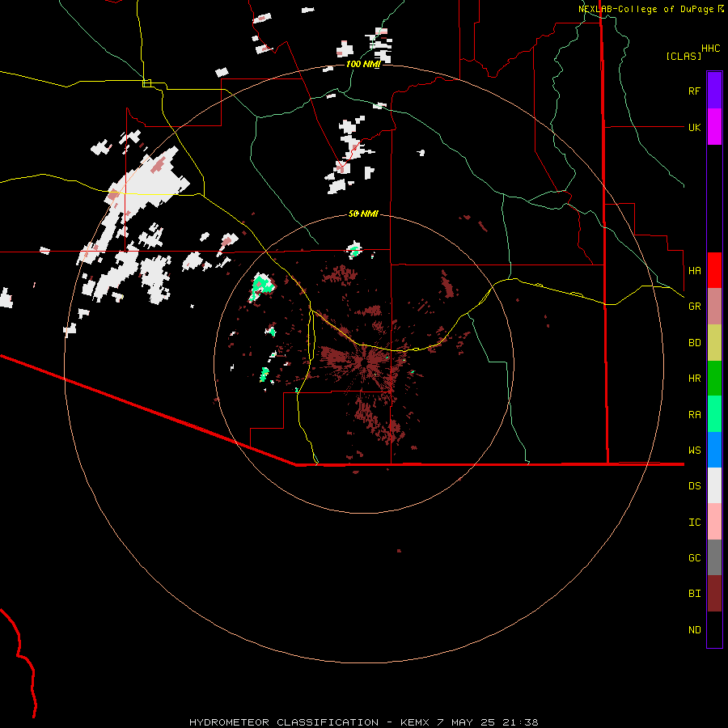Click the ND black legend swatch
The width and height of the screenshot is (728, 728).
714,629
